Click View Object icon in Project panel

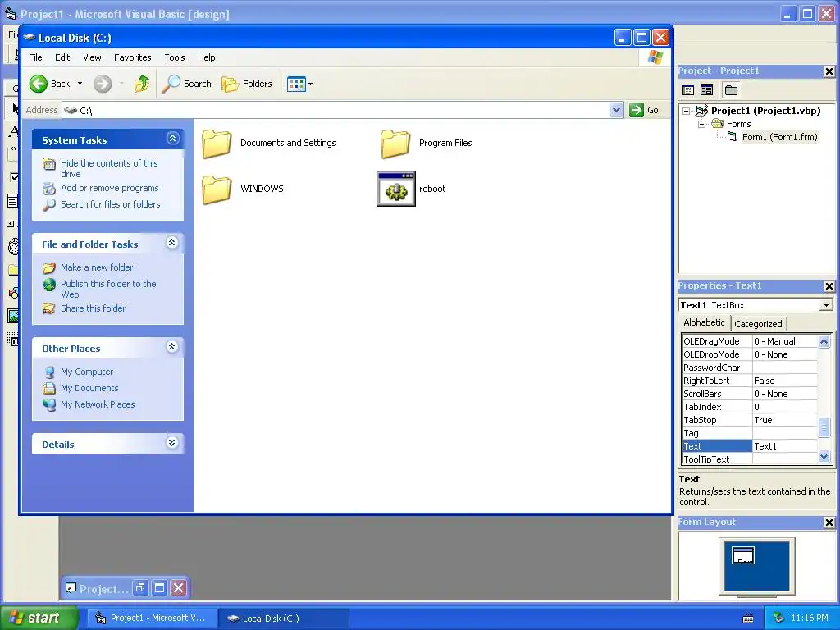tap(706, 90)
